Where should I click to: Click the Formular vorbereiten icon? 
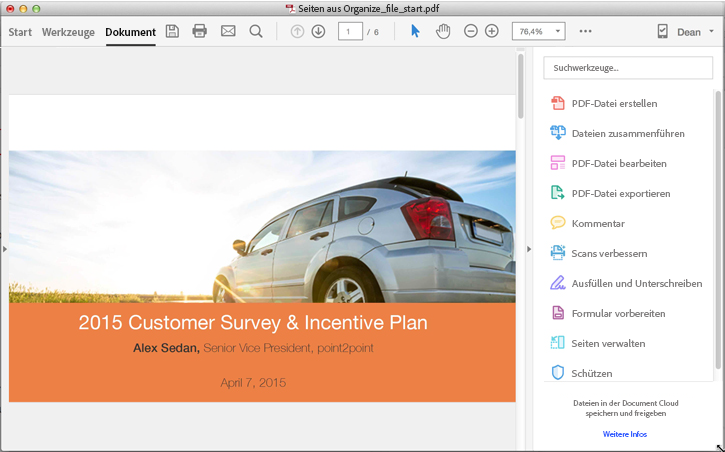[558, 313]
